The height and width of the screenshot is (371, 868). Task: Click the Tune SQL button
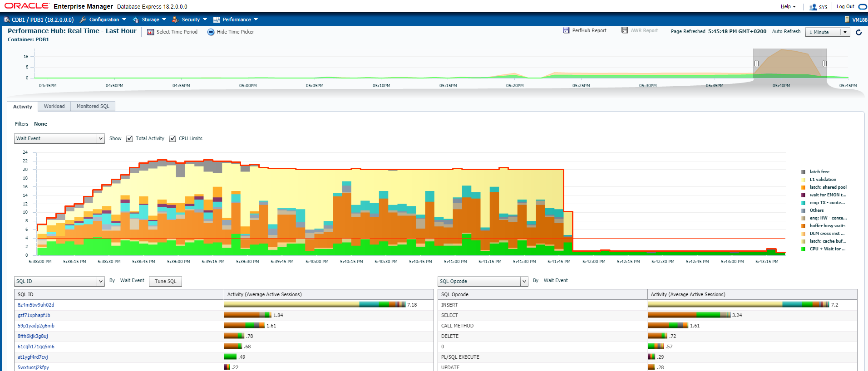click(165, 281)
